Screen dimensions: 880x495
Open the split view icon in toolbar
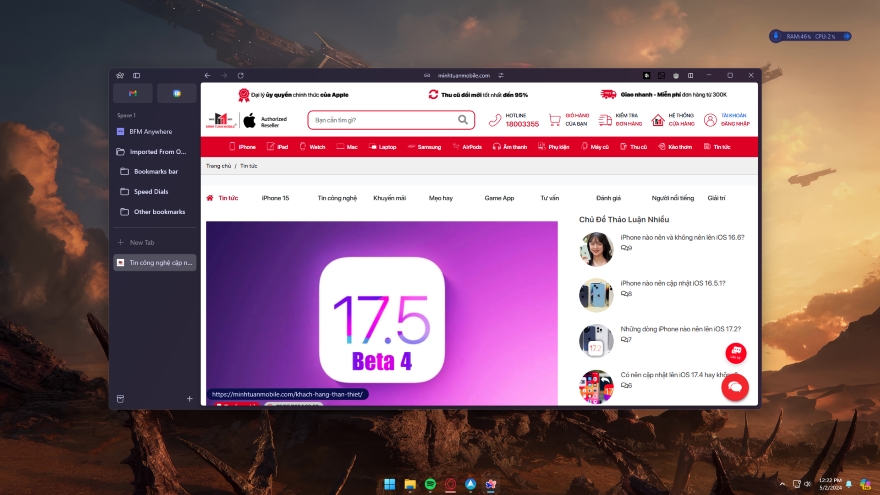(690, 75)
